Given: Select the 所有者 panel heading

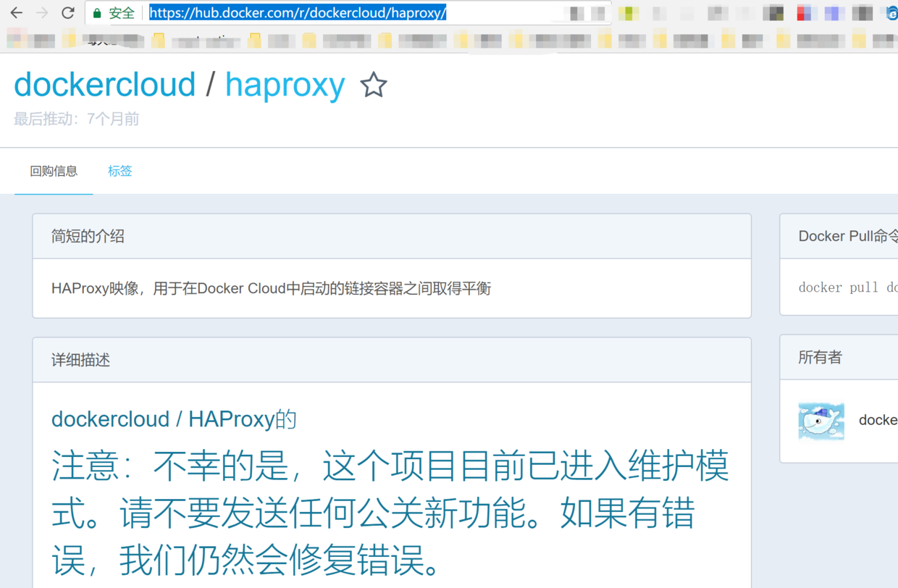Looking at the screenshot, I should pos(820,357).
